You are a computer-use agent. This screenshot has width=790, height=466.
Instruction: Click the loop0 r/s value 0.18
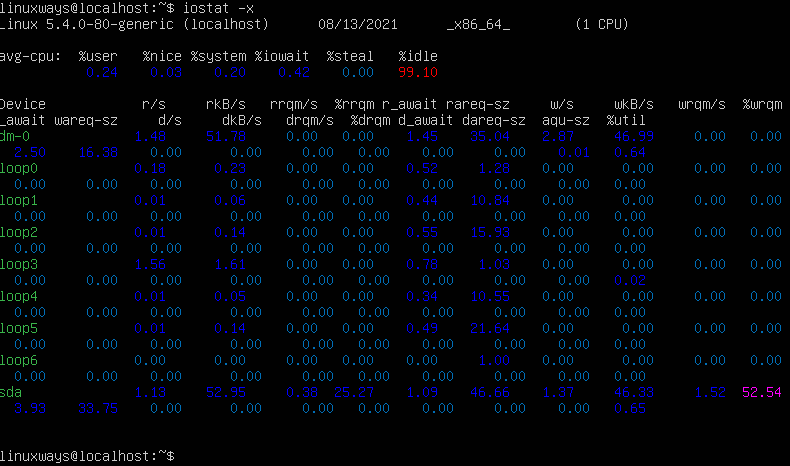coord(150,169)
